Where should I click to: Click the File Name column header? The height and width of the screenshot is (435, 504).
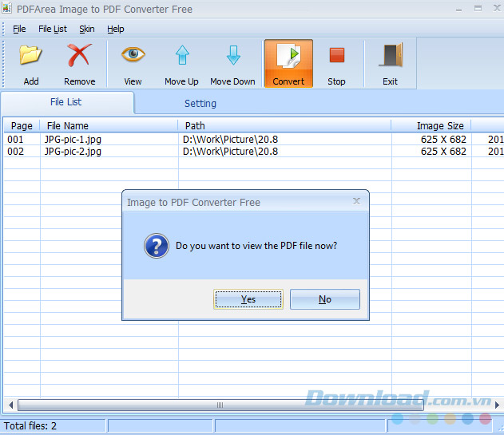tap(109, 125)
